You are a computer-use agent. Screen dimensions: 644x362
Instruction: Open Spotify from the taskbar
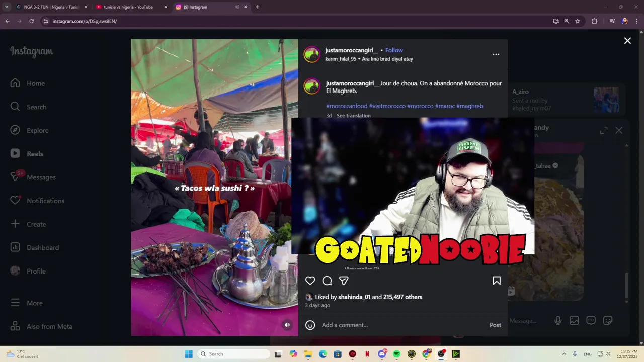tap(396, 354)
